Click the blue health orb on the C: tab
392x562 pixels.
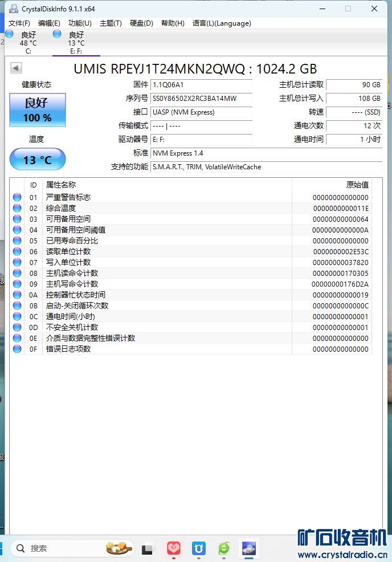pos(9,34)
